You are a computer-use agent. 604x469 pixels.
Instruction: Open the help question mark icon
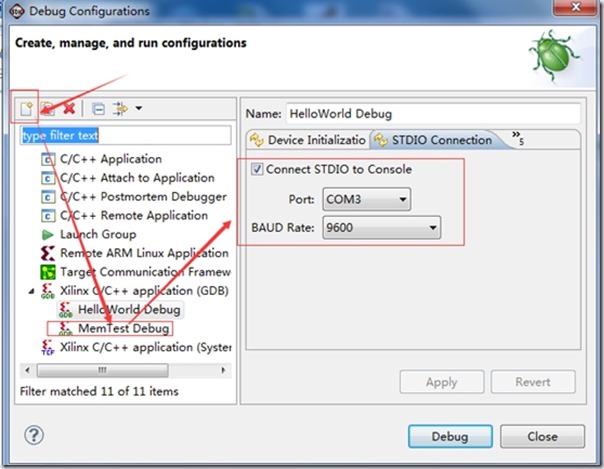[34, 436]
